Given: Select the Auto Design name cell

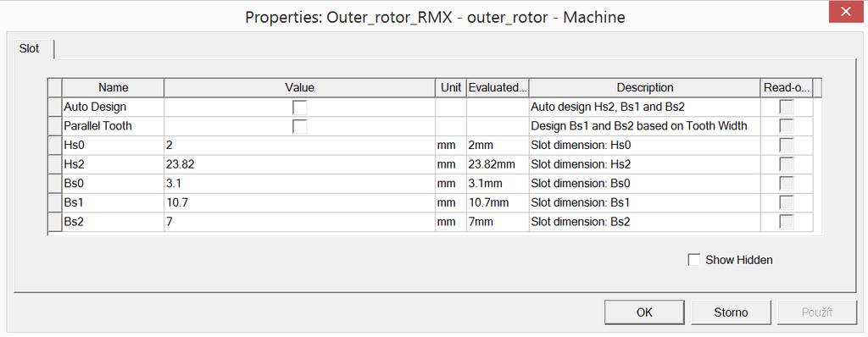Looking at the screenshot, I should [x=113, y=108].
